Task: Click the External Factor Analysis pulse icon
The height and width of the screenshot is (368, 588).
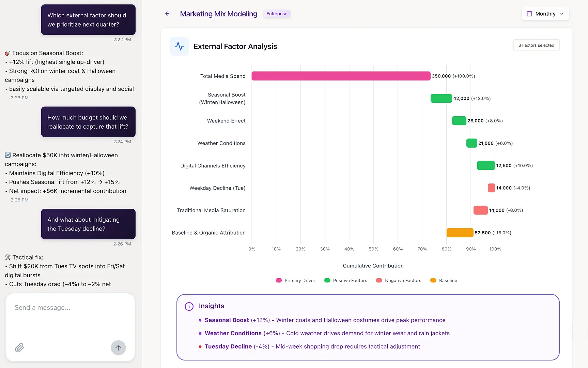Action: (x=179, y=46)
